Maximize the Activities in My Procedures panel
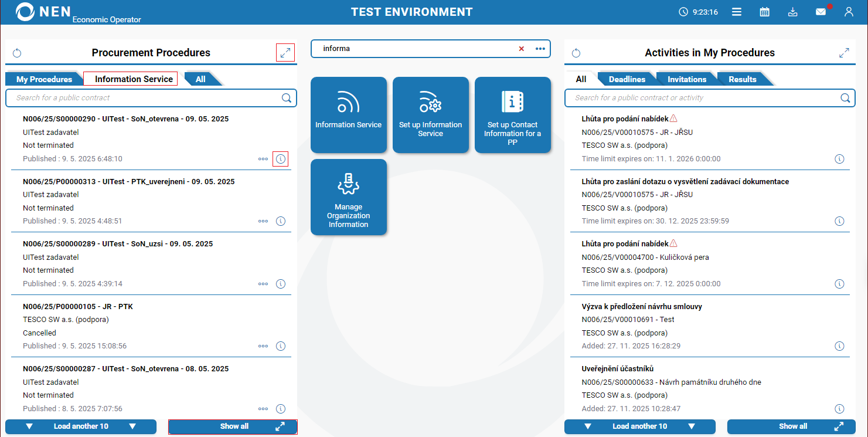The image size is (868, 437). pyautogui.click(x=844, y=53)
